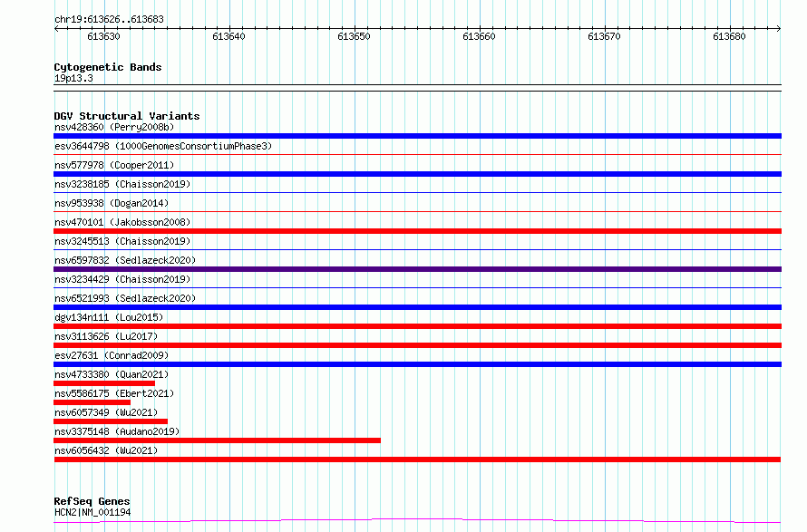Click the left arrow end of ruler

56,29
